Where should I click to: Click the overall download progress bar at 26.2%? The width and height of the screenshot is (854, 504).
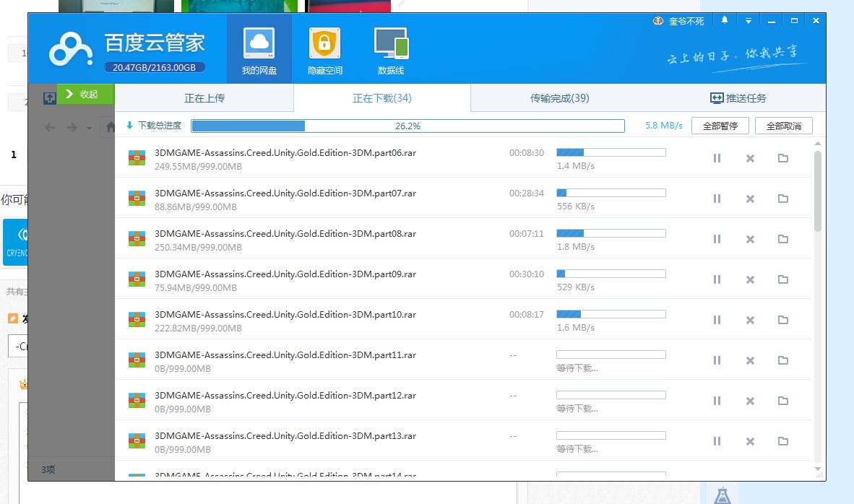[407, 126]
